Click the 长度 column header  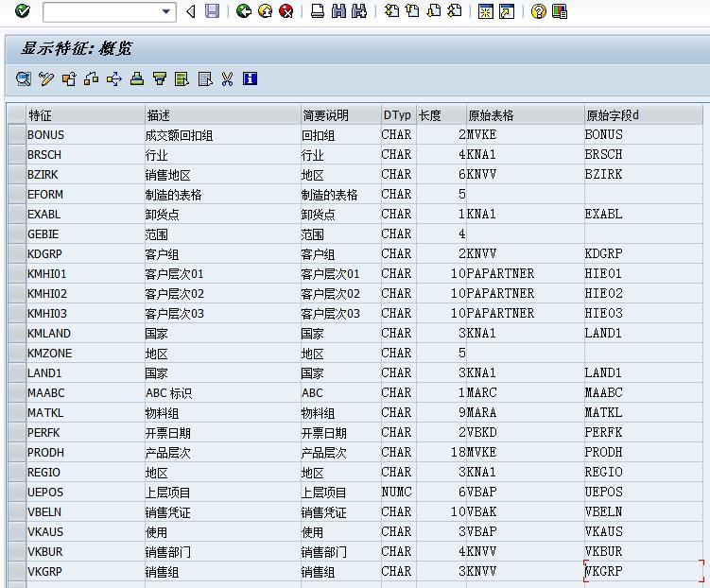tap(442, 115)
